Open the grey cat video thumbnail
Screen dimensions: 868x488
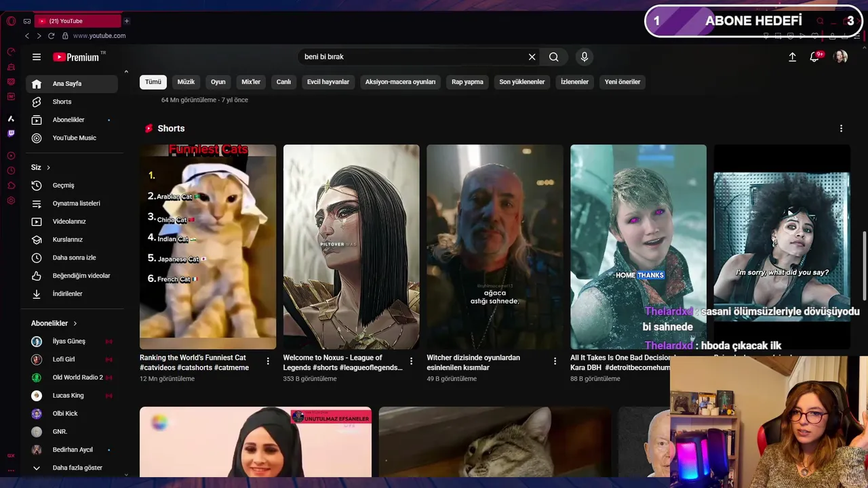pos(495,442)
